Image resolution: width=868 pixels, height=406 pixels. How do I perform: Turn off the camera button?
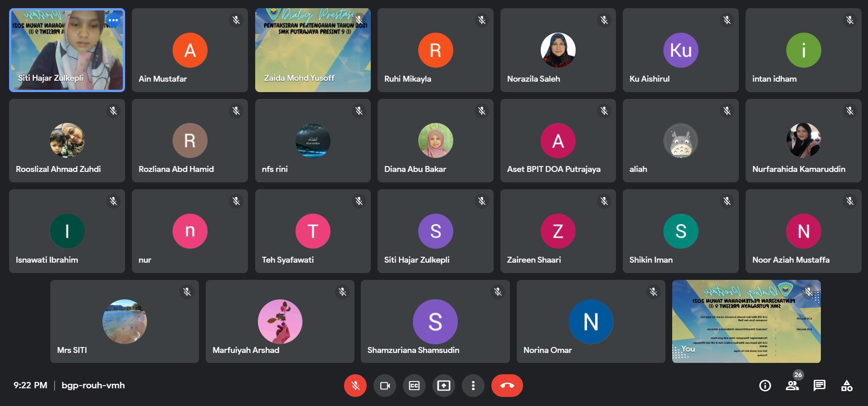(385, 386)
